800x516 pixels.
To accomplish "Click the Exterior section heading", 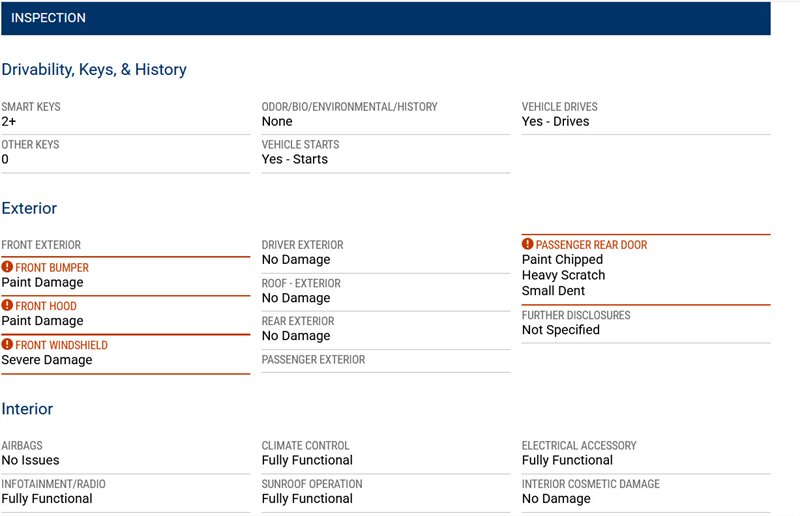I will click(29, 208).
